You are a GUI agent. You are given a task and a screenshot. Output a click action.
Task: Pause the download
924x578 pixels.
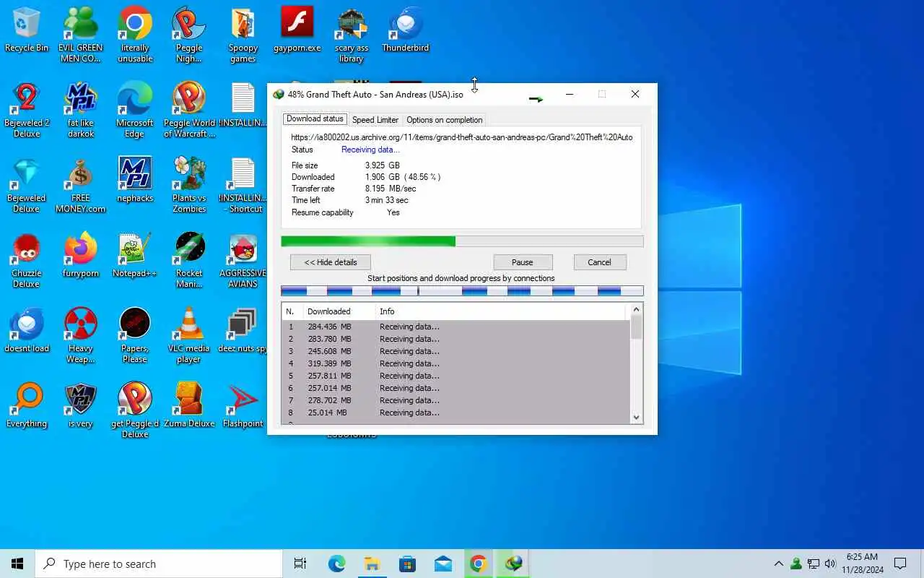(523, 262)
